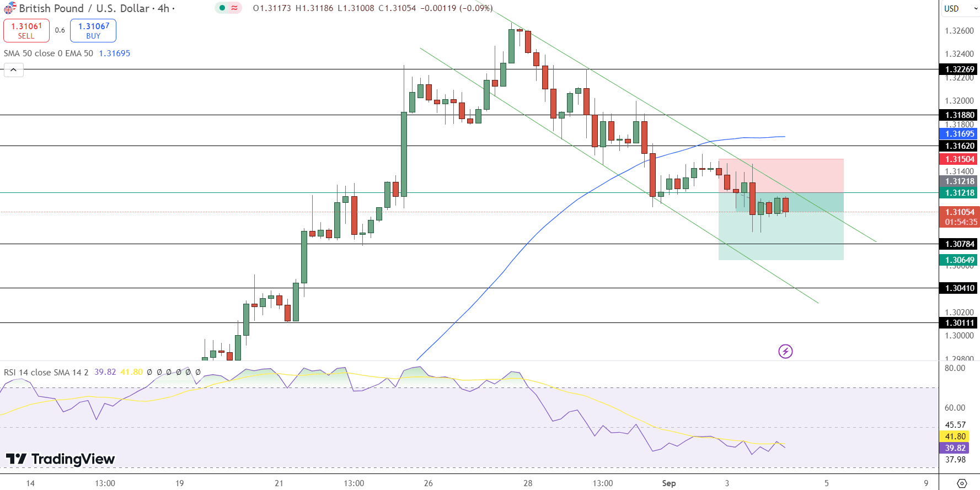Click RSI SMA value 41.80 in legend
Viewport: 980px width, 490px height.
point(132,372)
